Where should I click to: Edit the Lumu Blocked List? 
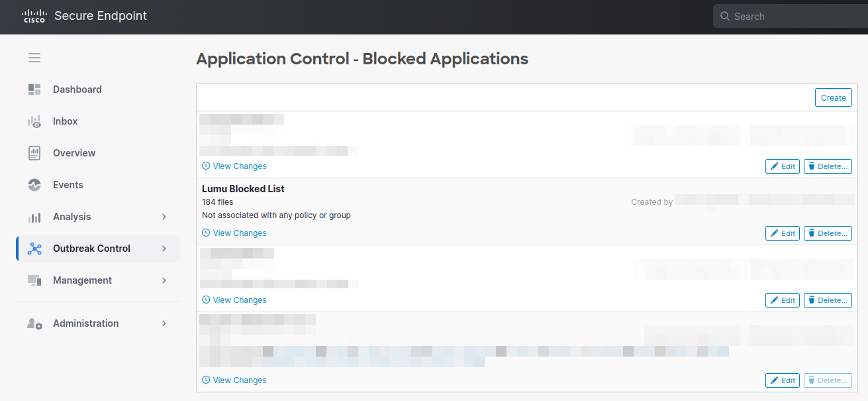(782, 233)
